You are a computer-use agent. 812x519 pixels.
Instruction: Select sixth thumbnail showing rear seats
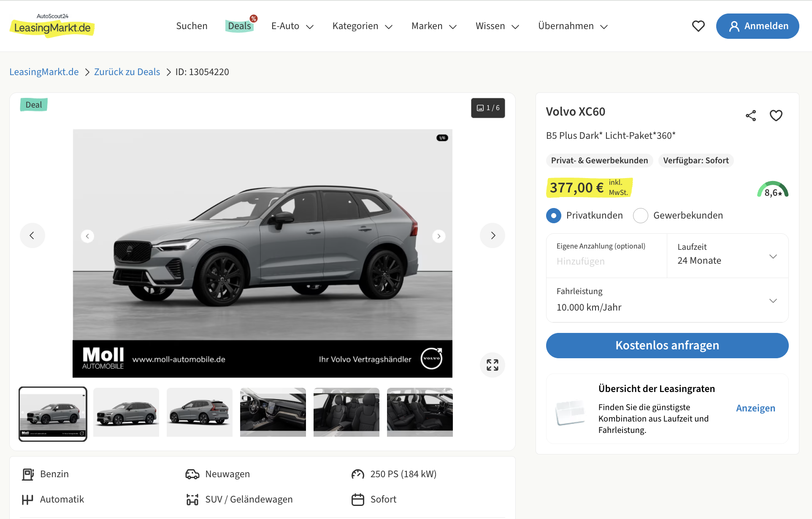coord(420,412)
